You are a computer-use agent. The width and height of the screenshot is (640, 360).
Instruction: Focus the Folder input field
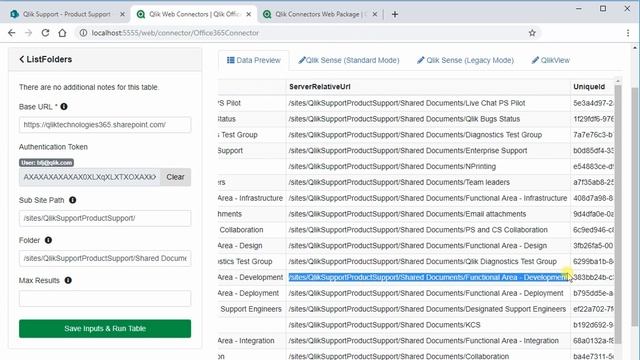105,258
